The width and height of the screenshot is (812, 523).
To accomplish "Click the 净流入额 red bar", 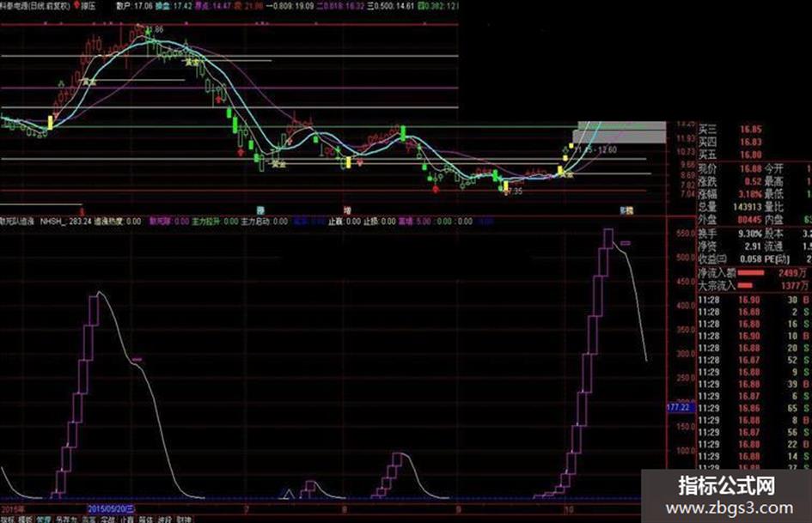I will point(751,272).
